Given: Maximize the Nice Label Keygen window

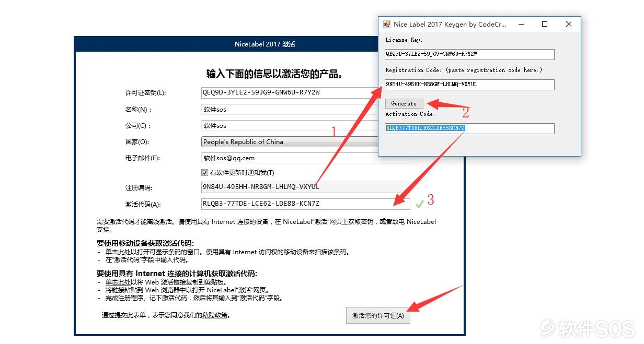Looking at the screenshot, I should (x=545, y=24).
